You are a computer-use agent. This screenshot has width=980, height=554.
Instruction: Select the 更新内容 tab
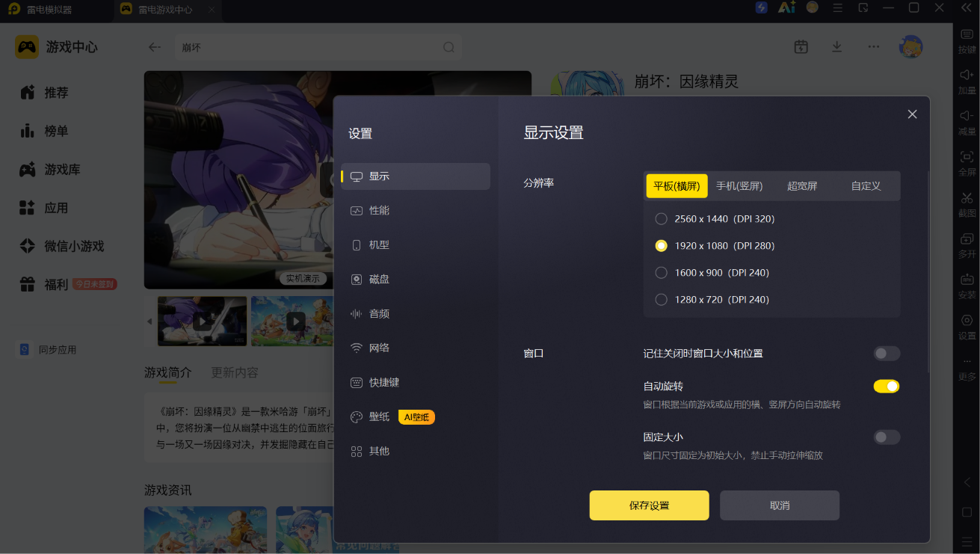tap(235, 372)
